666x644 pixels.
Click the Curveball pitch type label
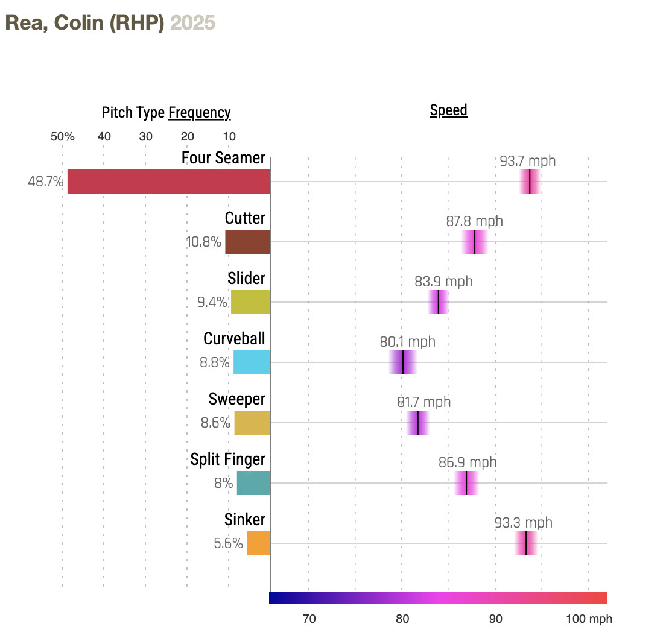(234, 339)
